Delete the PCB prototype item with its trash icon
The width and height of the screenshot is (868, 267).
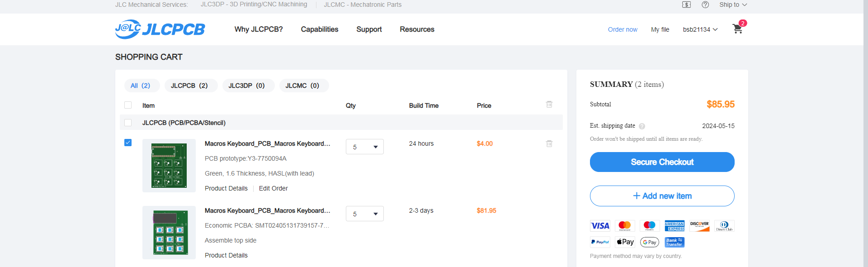tap(549, 143)
